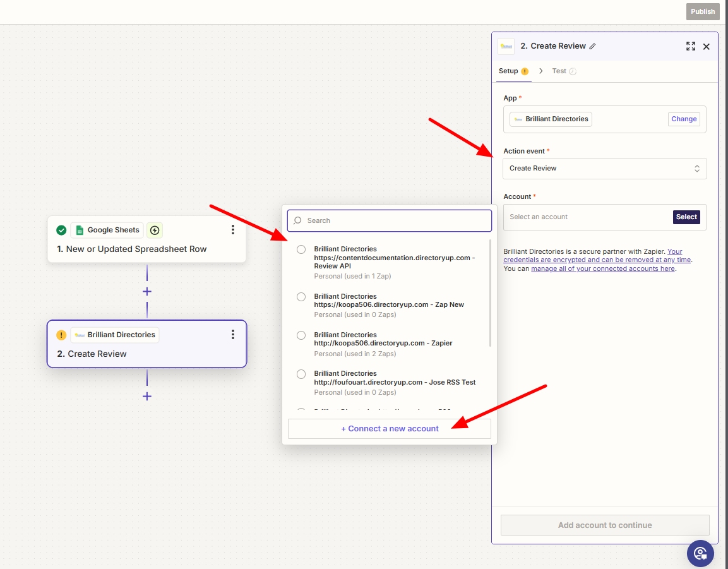Select the Jose RSS Test account radio
This screenshot has width=728, height=569.
[x=301, y=374]
